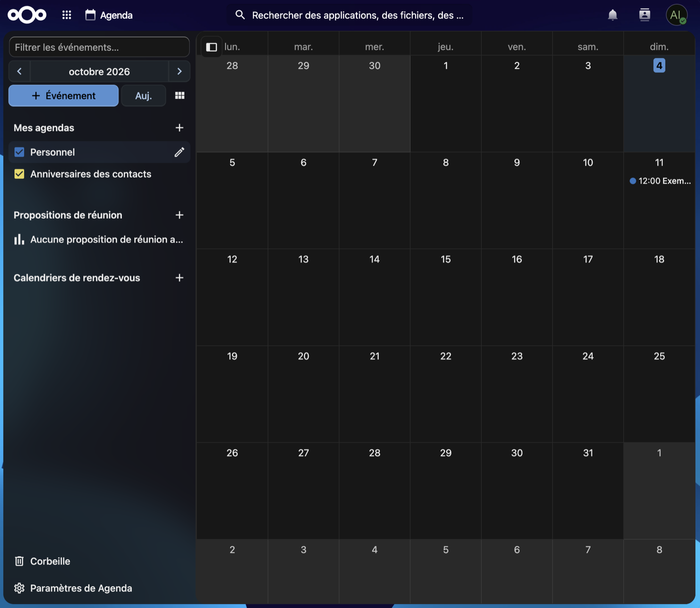Image resolution: width=700 pixels, height=608 pixels.
Task: Go to next month
Action: tap(179, 72)
